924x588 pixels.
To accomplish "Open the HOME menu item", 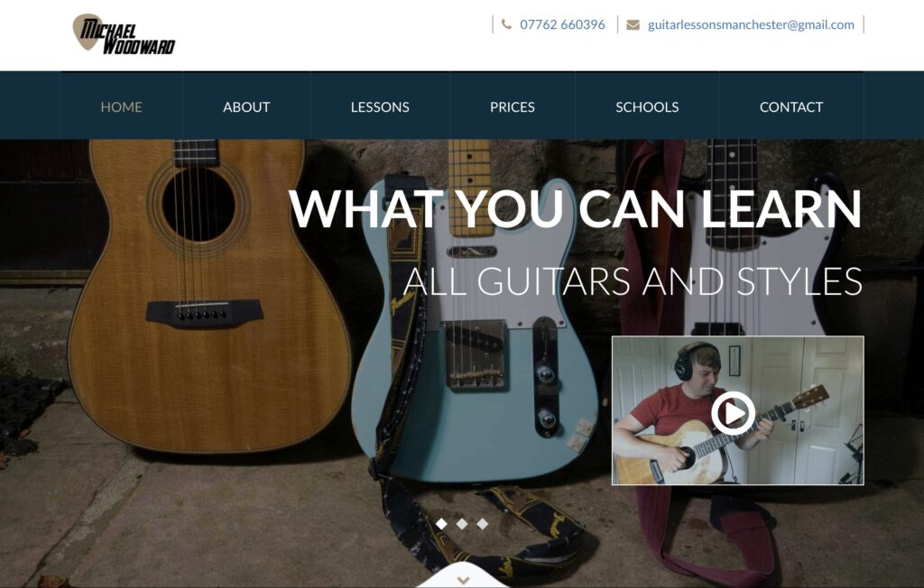I will pos(122,106).
